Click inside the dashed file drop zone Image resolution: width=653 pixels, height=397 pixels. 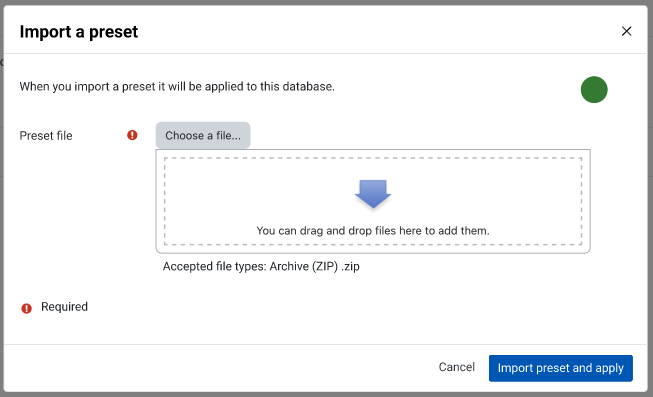373,201
